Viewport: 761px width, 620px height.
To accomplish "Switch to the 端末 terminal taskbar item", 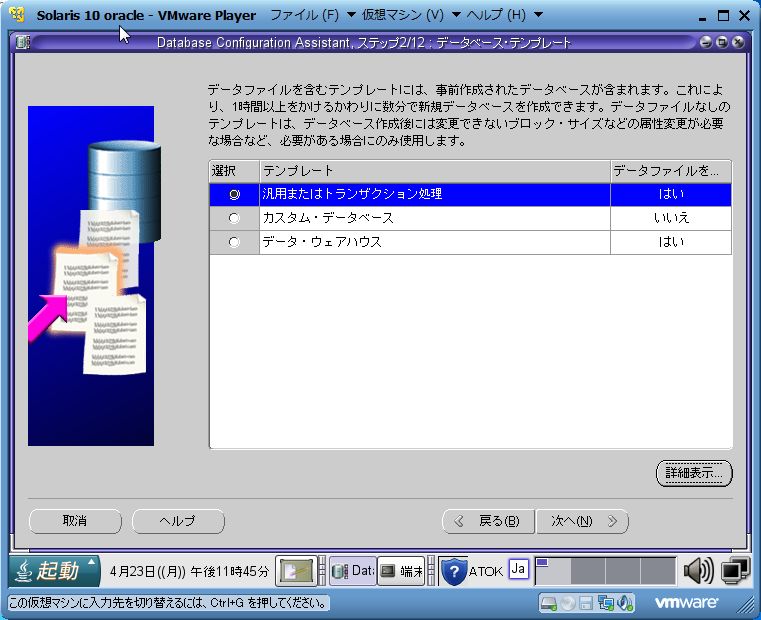I will 401,571.
